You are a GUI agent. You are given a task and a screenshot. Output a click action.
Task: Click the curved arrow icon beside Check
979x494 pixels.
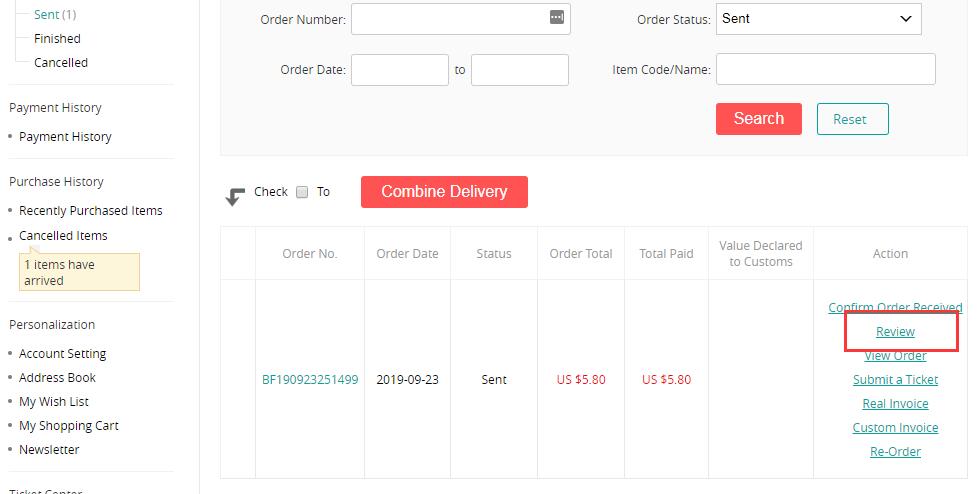(x=235, y=196)
